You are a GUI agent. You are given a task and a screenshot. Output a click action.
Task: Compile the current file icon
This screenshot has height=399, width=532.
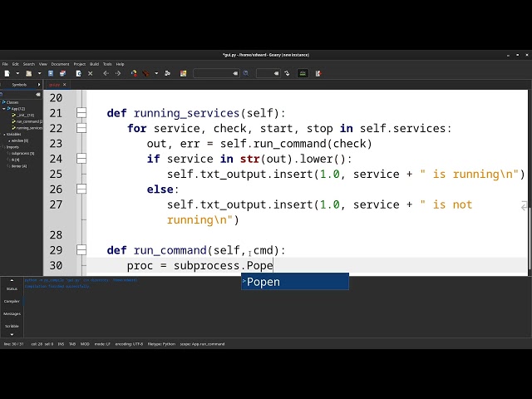[x=134, y=73]
